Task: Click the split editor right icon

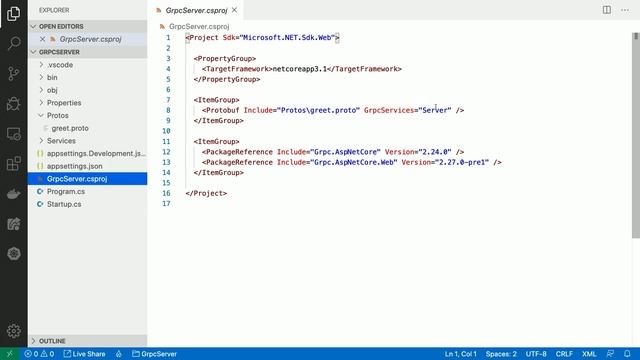Action: tap(607, 10)
